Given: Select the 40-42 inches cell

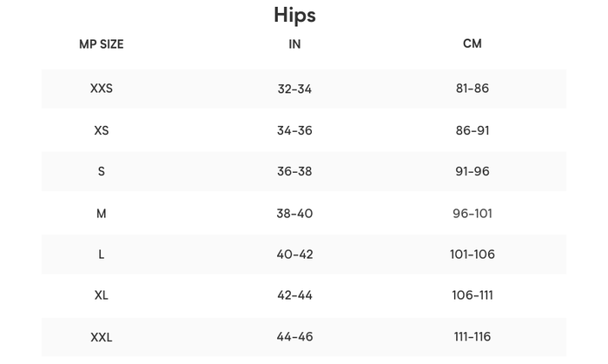Looking at the screenshot, I should tap(294, 255).
